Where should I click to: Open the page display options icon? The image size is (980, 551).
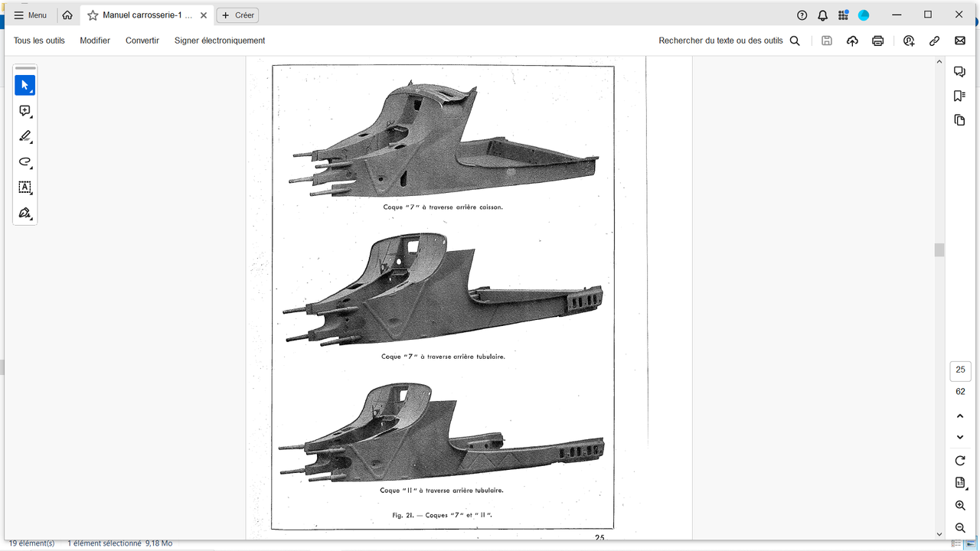coord(960,483)
